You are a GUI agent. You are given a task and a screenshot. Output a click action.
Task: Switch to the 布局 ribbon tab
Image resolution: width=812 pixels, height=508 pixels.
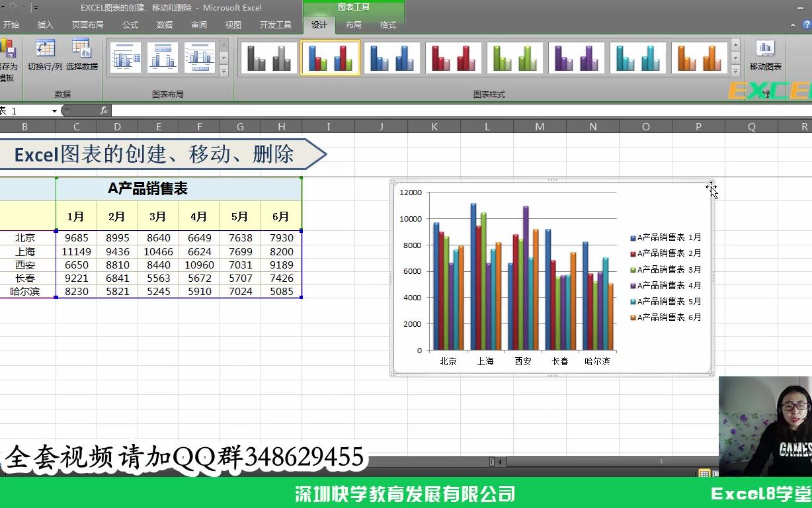coord(353,25)
